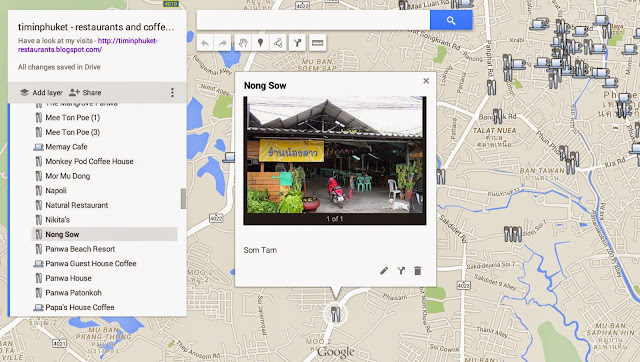Select Natural Restaurant list entry

click(x=104, y=205)
